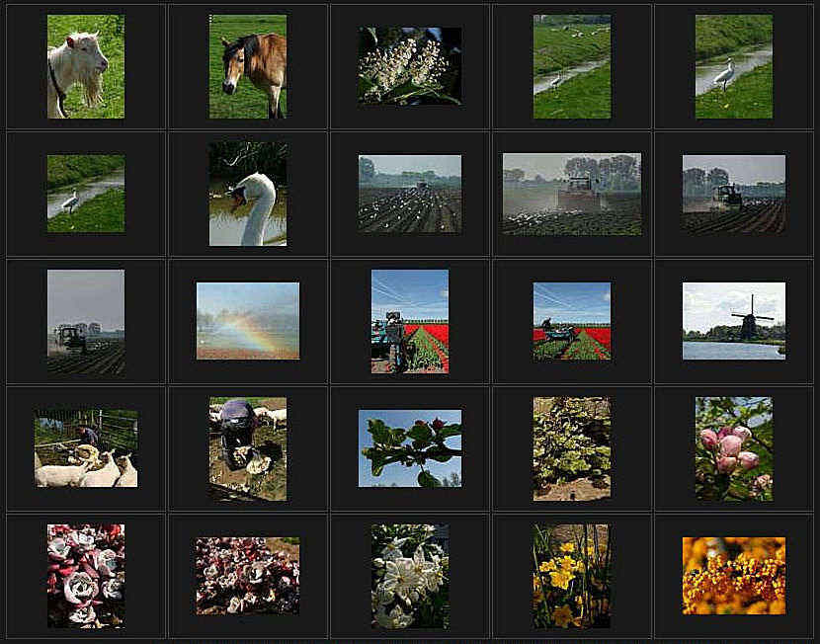The image size is (820, 644).
Task: Click the large white open blossom photo
Action: click(x=410, y=576)
